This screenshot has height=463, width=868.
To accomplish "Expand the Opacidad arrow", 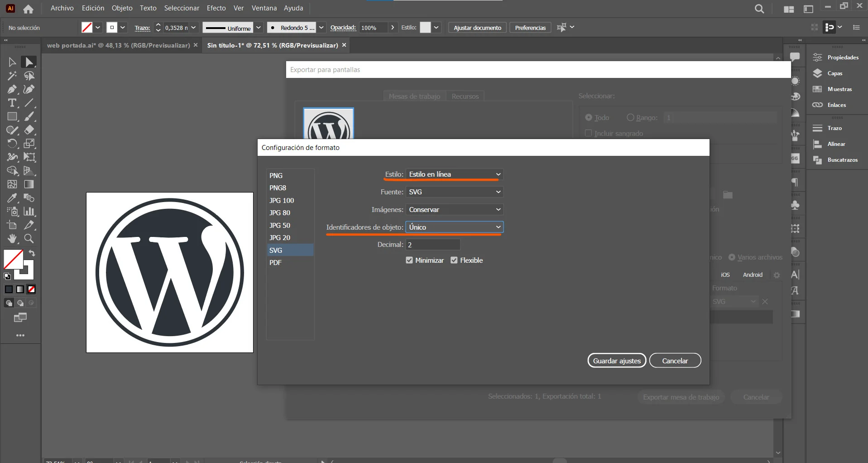I will [x=393, y=28].
